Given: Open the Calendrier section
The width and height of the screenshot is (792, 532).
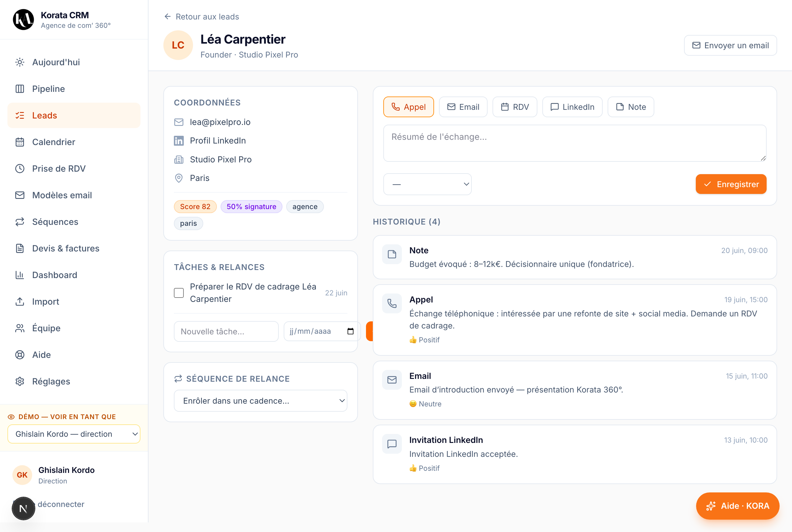Looking at the screenshot, I should 74,142.
